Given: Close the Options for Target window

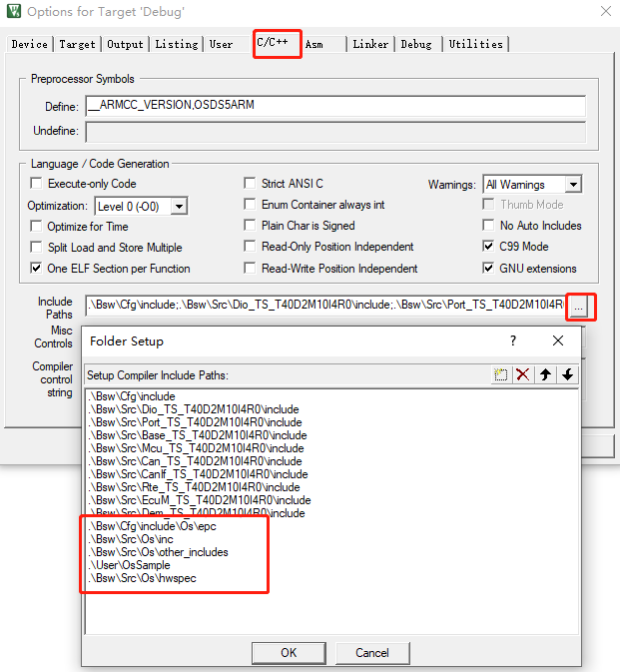Looking at the screenshot, I should (x=606, y=11).
